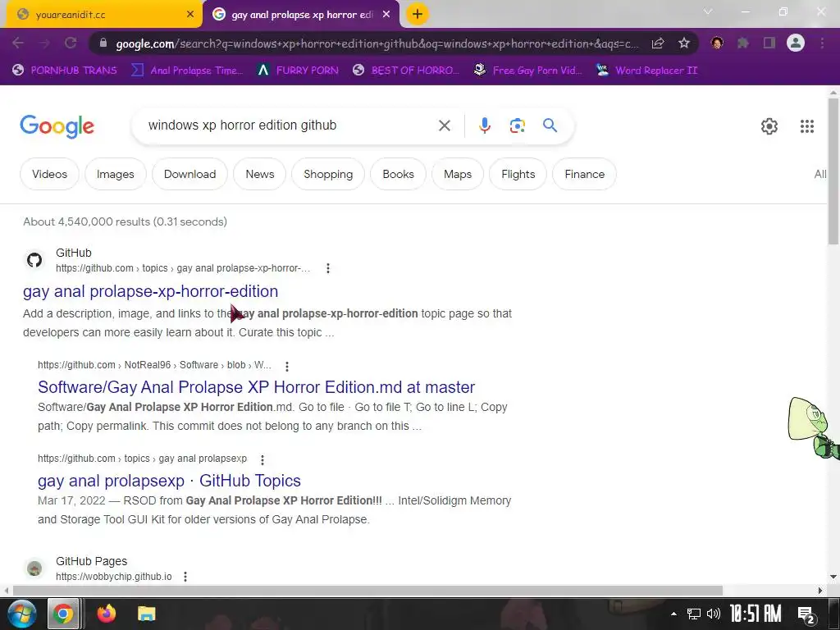Open the Windows Start menu
The image size is (840, 630).
click(x=21, y=614)
